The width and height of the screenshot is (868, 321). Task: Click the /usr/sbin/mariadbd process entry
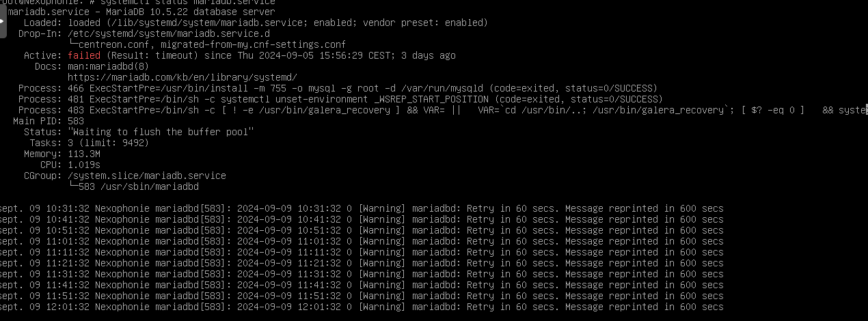[150, 186]
